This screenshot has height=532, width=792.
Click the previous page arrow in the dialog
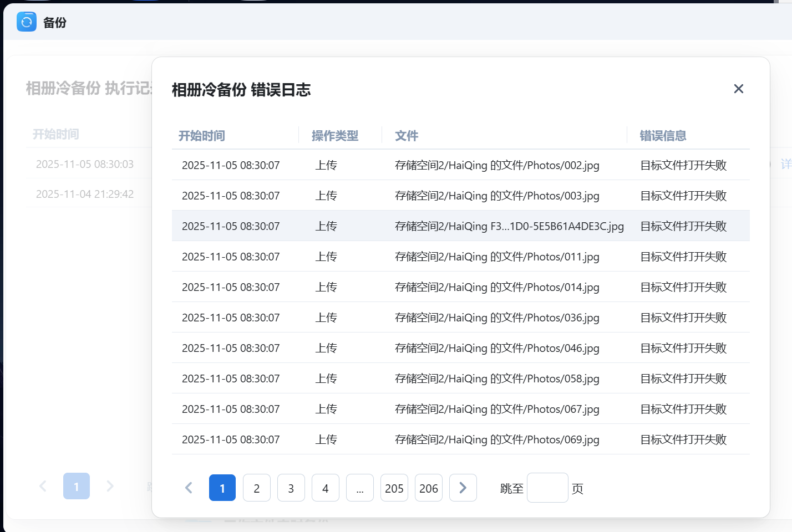coord(189,488)
